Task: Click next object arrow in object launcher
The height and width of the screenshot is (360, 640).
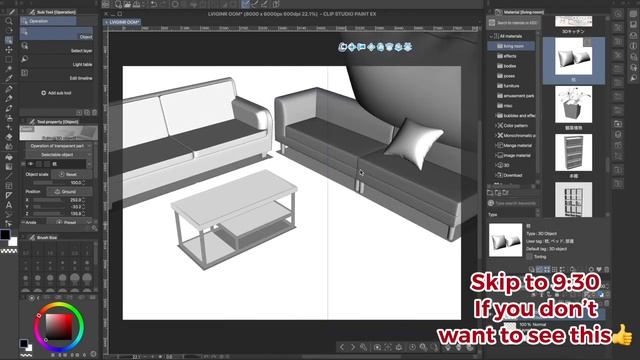Action: (353, 347)
